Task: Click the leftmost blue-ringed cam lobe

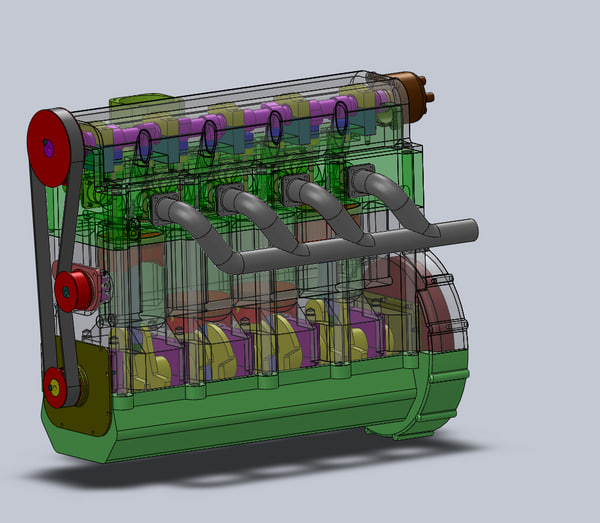Action: (144, 147)
